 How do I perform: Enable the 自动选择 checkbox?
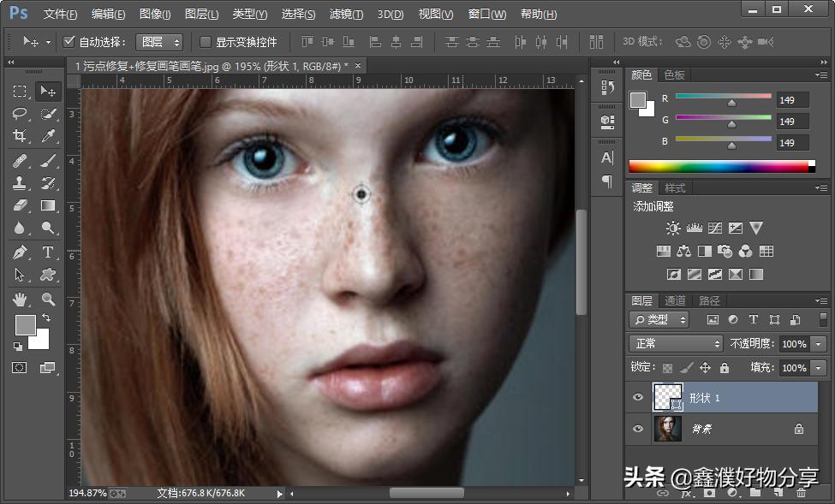point(70,42)
